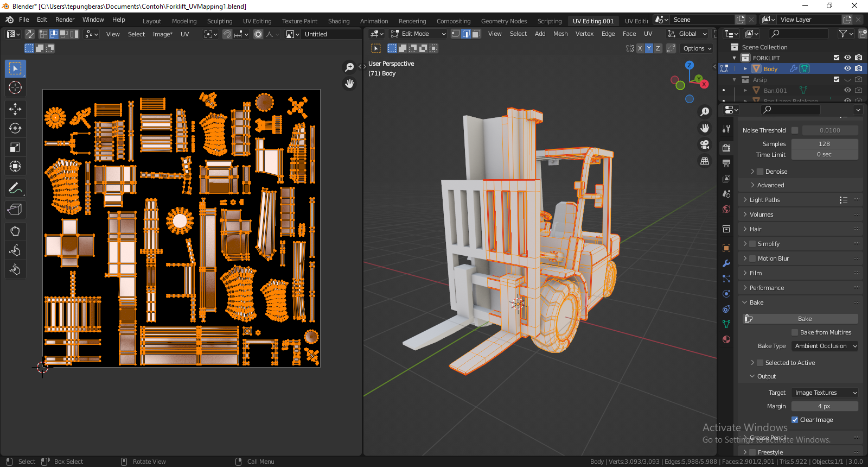Open the UV menu in 3D viewport header

pos(648,34)
